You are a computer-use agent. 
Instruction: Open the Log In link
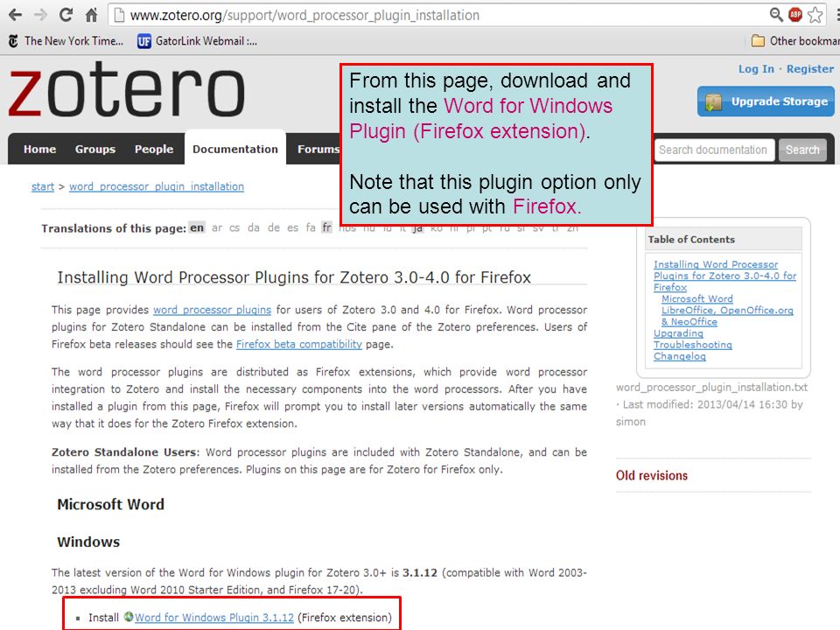click(756, 69)
